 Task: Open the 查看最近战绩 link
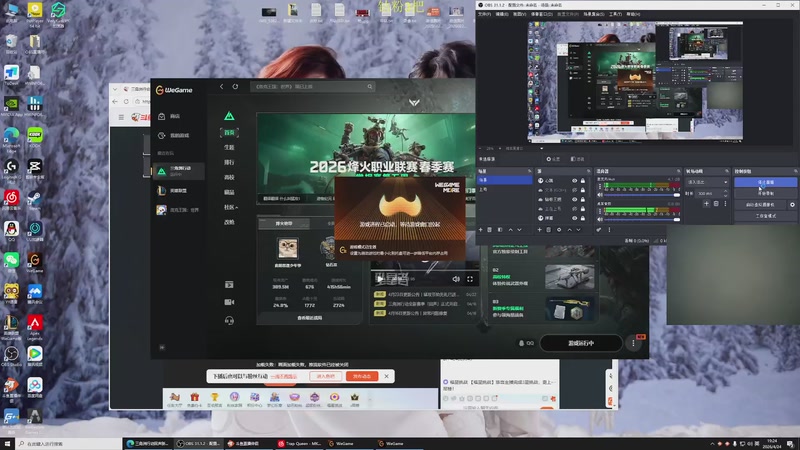[x=310, y=318]
